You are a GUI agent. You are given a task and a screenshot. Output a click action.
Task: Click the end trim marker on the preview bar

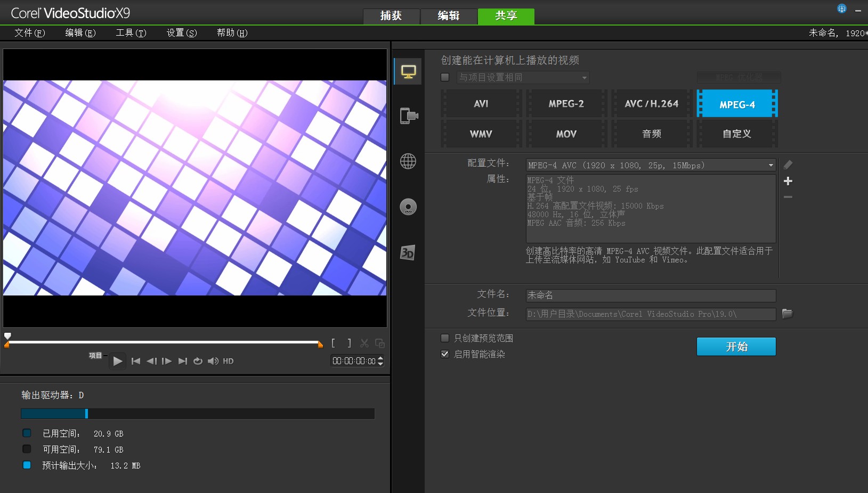coord(320,344)
